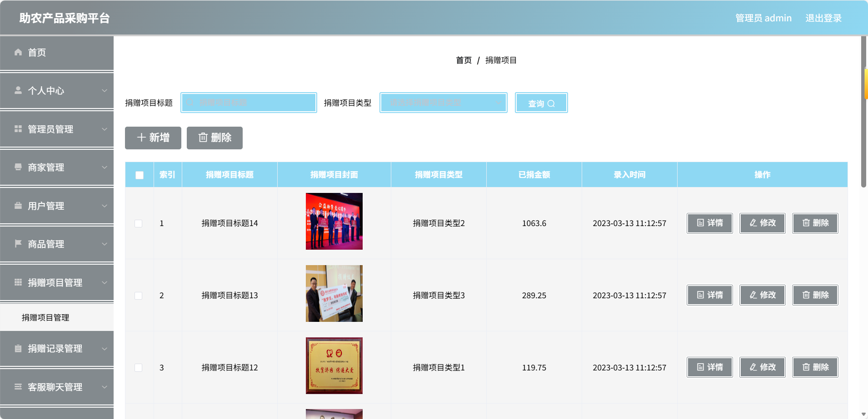Collapse the 捐赠项目管理 menu chevron

coord(105,282)
